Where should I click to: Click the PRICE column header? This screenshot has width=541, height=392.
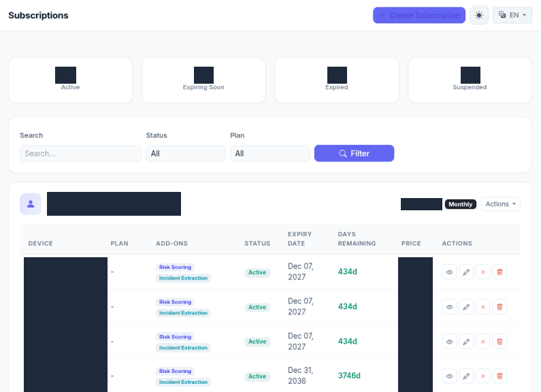pyautogui.click(x=411, y=243)
